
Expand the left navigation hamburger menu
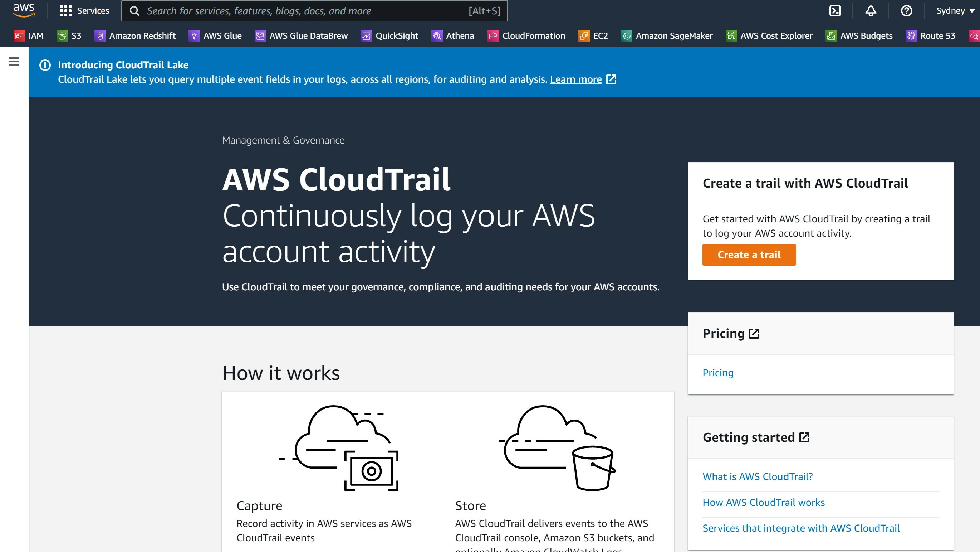[14, 61]
